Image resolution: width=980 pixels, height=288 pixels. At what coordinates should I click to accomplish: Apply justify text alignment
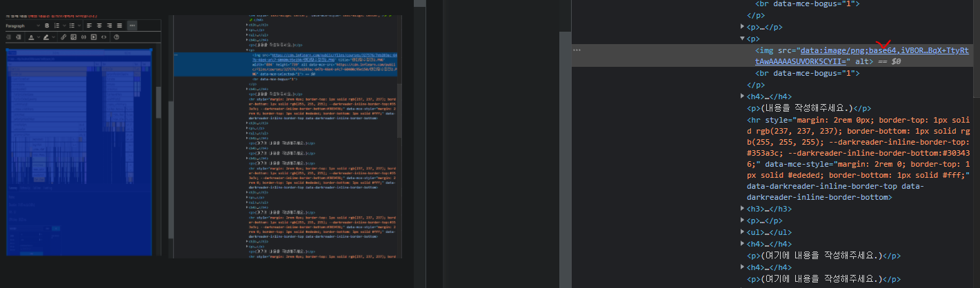[119, 25]
